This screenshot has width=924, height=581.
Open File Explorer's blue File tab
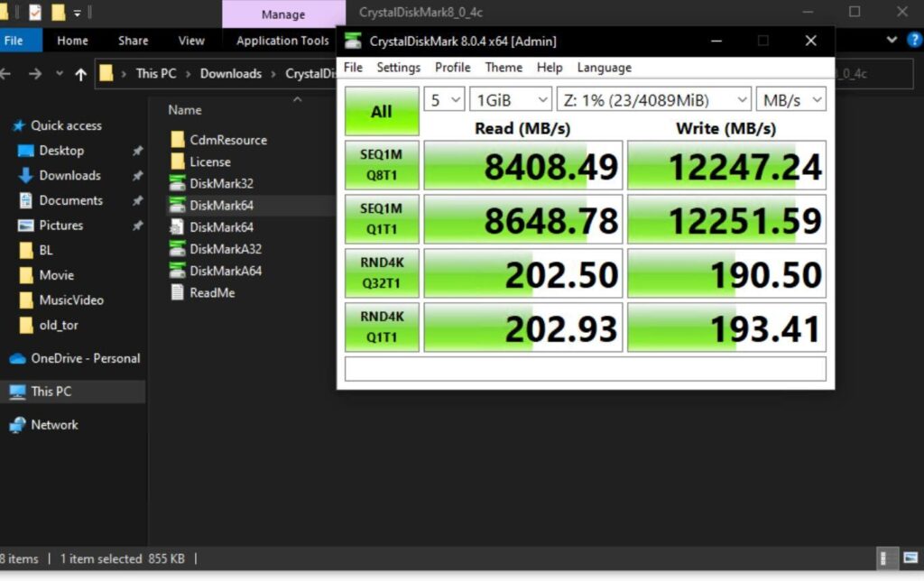click(14, 41)
